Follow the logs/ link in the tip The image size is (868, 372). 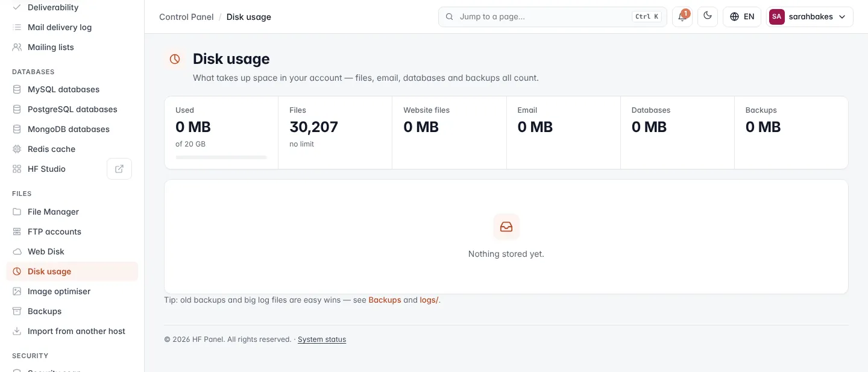pyautogui.click(x=429, y=300)
